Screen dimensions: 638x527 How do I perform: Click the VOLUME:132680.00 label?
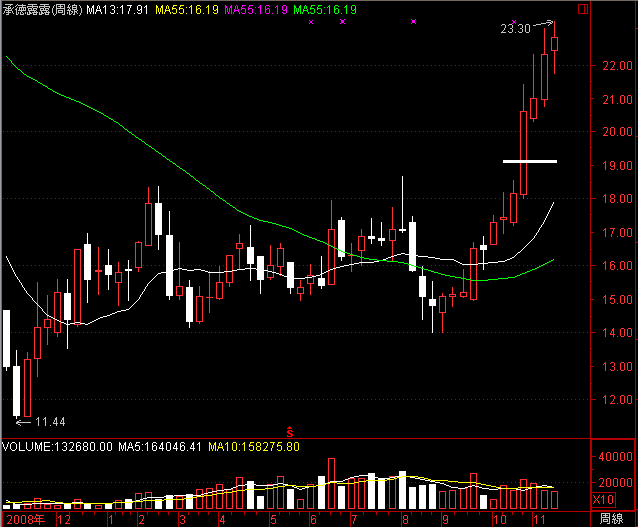click(x=57, y=447)
